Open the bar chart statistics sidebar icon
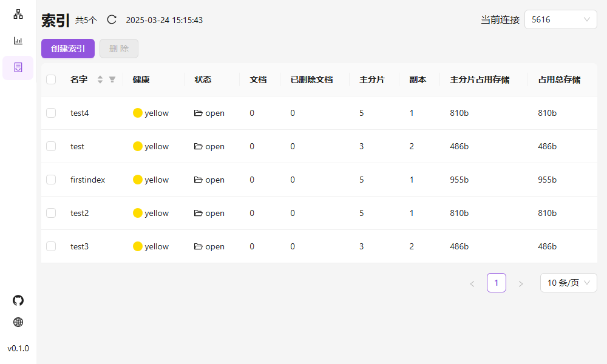The height and width of the screenshot is (364, 607). pyautogui.click(x=18, y=41)
